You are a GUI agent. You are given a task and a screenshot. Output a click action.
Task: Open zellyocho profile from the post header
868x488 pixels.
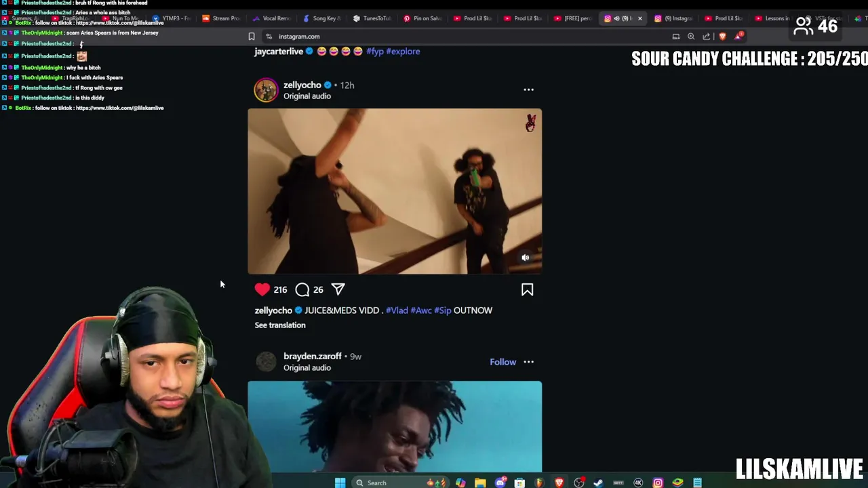302,85
